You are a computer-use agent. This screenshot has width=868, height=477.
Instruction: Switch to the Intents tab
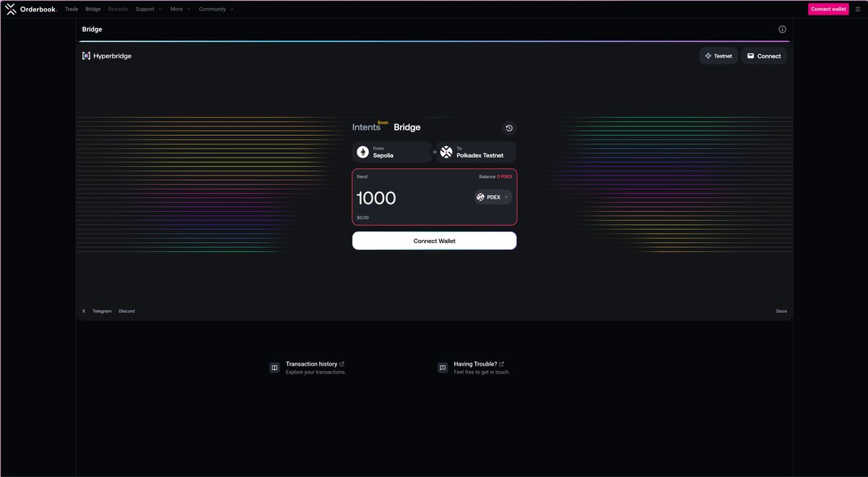[x=366, y=127]
